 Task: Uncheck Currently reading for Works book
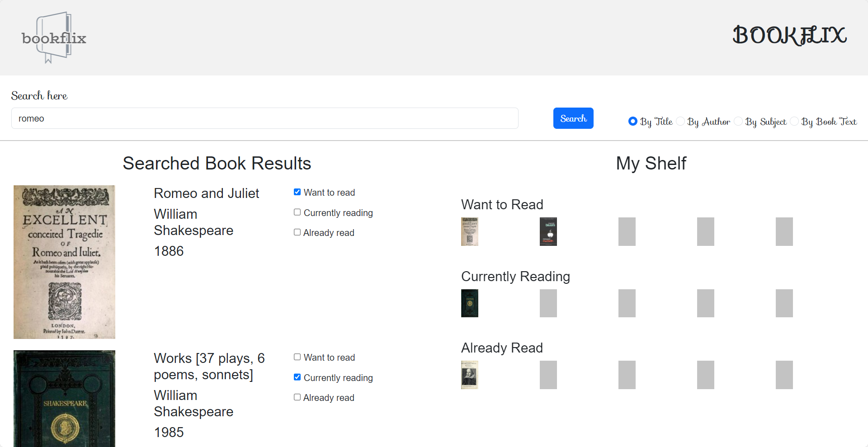tap(297, 377)
